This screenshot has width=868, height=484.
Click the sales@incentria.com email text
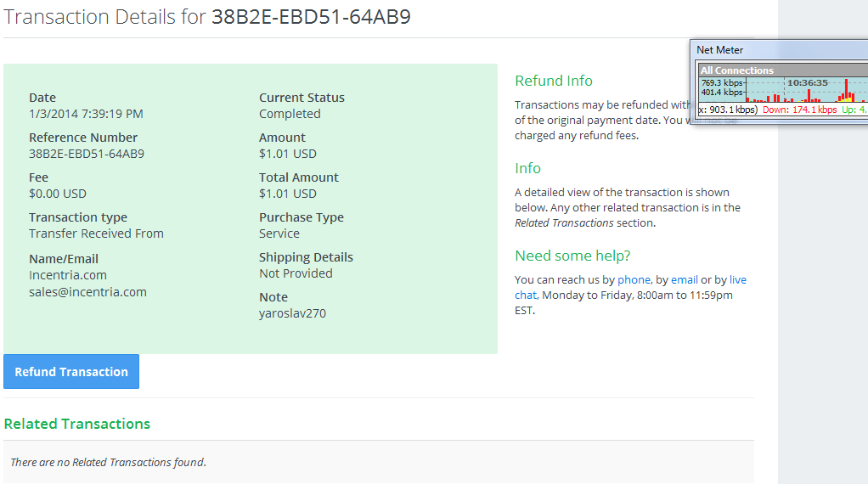pos(87,292)
